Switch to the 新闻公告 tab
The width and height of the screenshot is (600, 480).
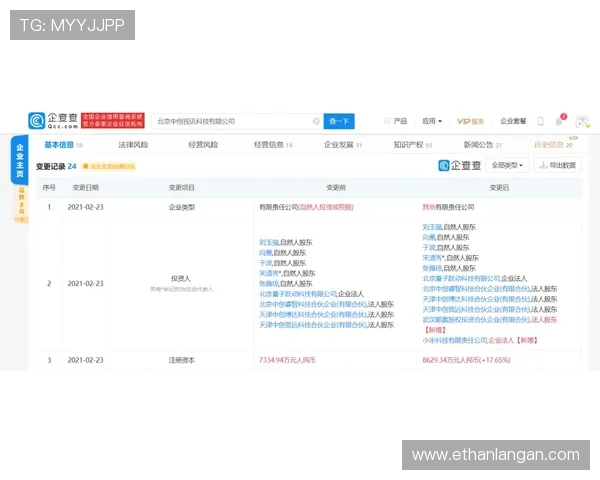point(483,145)
